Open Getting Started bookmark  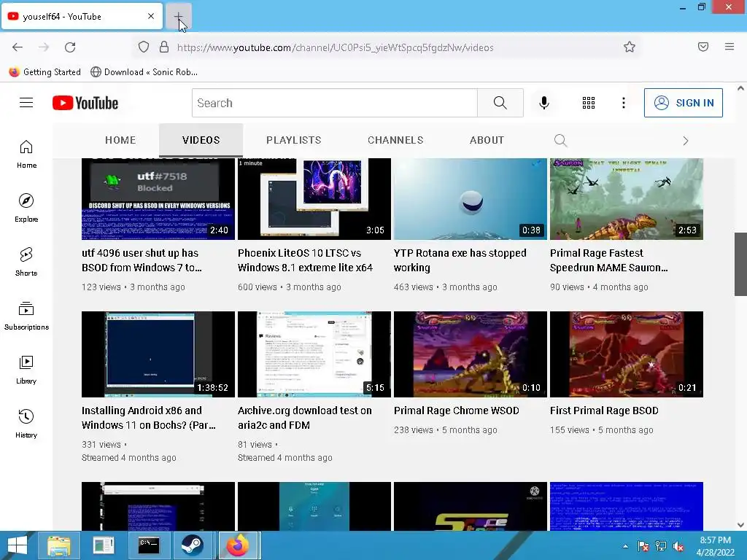tap(44, 72)
